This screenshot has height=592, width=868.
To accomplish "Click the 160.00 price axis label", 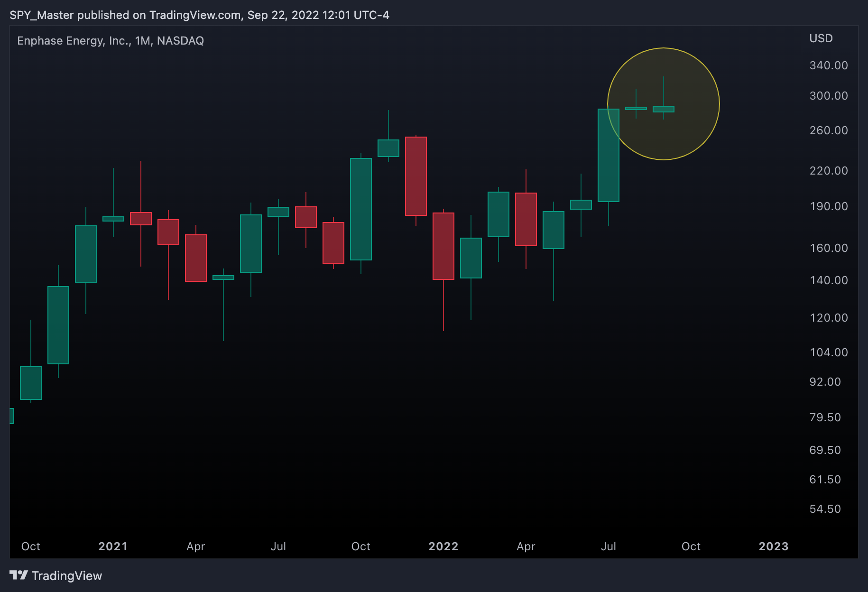I will click(x=829, y=248).
